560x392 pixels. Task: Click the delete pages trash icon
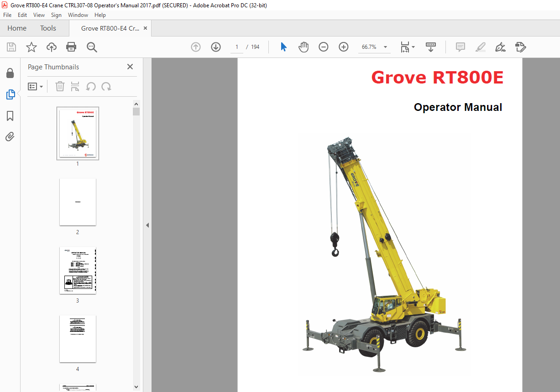60,86
